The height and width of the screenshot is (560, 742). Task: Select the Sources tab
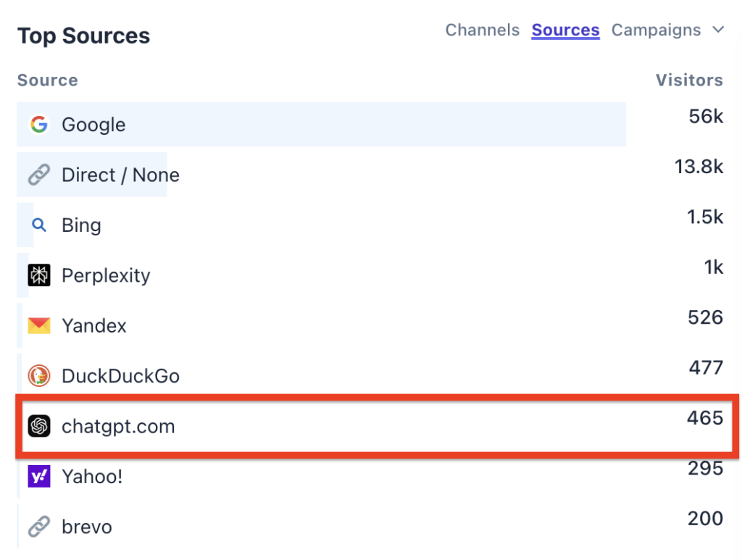pyautogui.click(x=565, y=30)
